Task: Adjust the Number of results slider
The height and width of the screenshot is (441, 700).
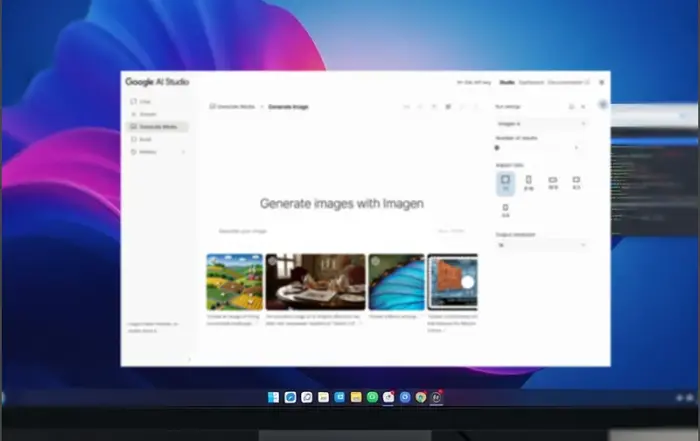Action: click(x=498, y=147)
